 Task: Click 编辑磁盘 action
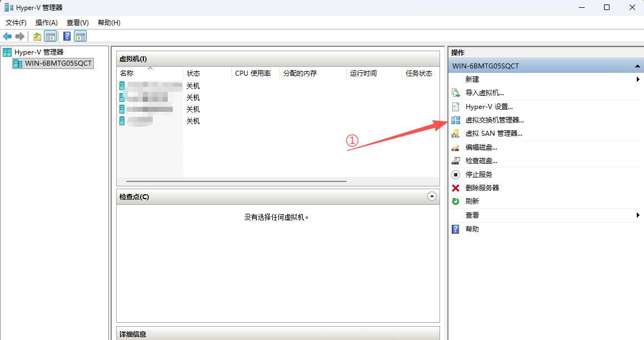(481, 147)
